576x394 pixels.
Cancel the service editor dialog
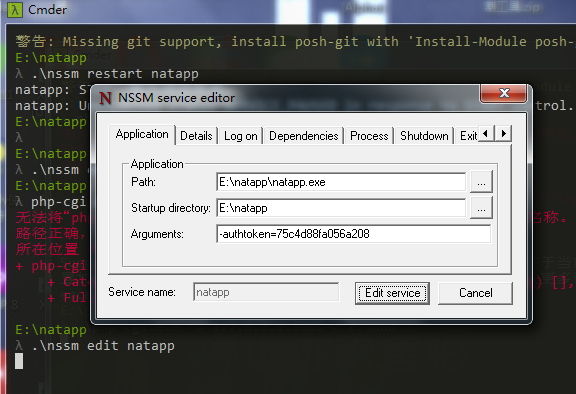pos(475,293)
